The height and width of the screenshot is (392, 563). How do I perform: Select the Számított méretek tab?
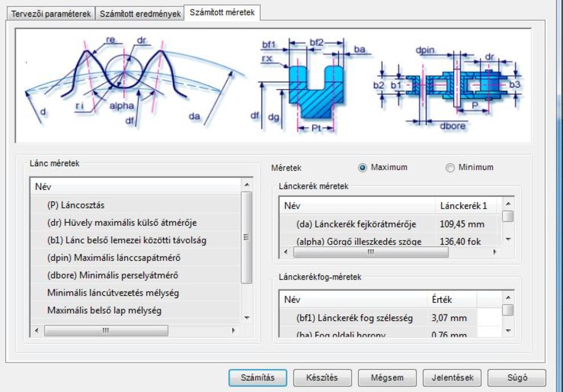click(x=222, y=12)
